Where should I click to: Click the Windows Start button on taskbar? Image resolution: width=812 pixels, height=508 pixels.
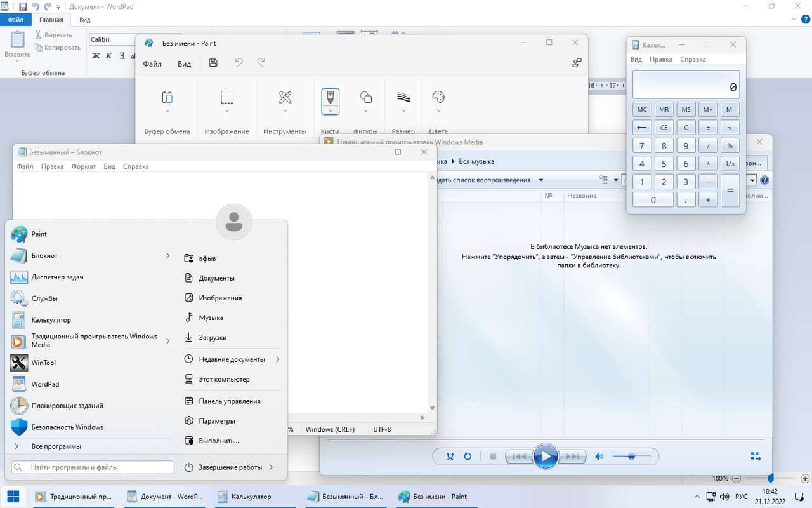pyautogui.click(x=13, y=497)
